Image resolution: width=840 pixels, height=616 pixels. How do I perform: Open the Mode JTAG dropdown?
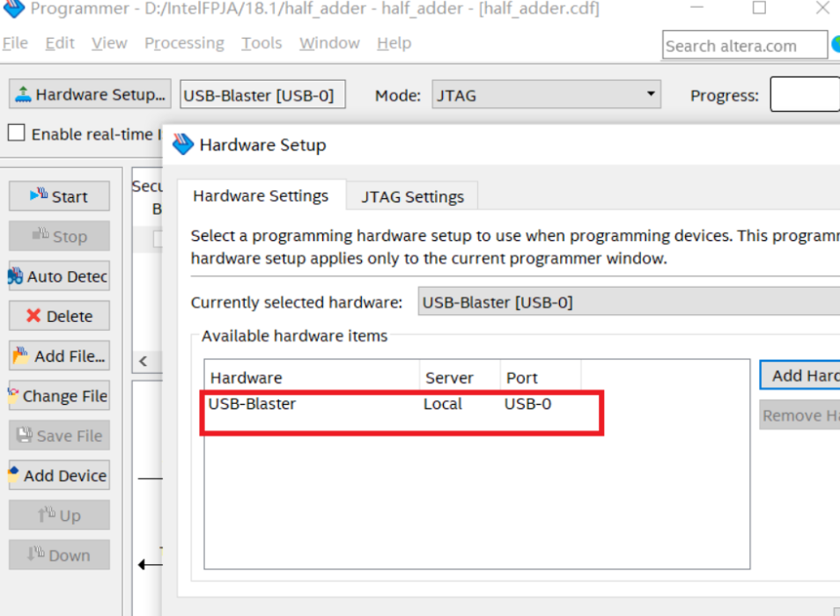[x=546, y=95]
